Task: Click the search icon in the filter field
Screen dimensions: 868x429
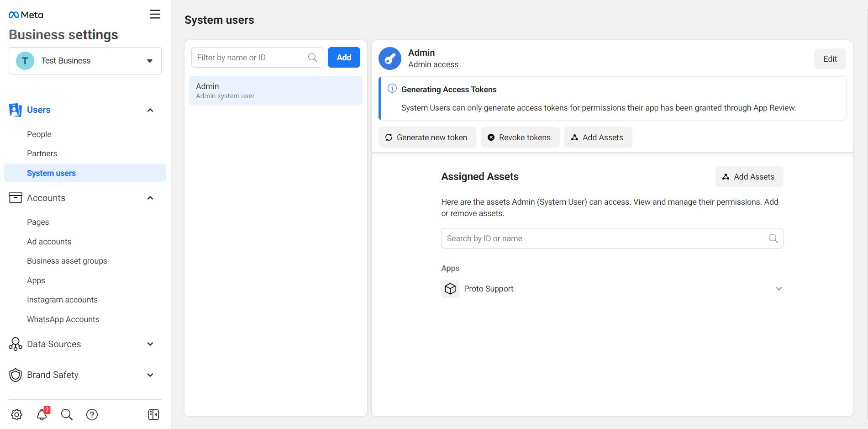Action: point(313,58)
